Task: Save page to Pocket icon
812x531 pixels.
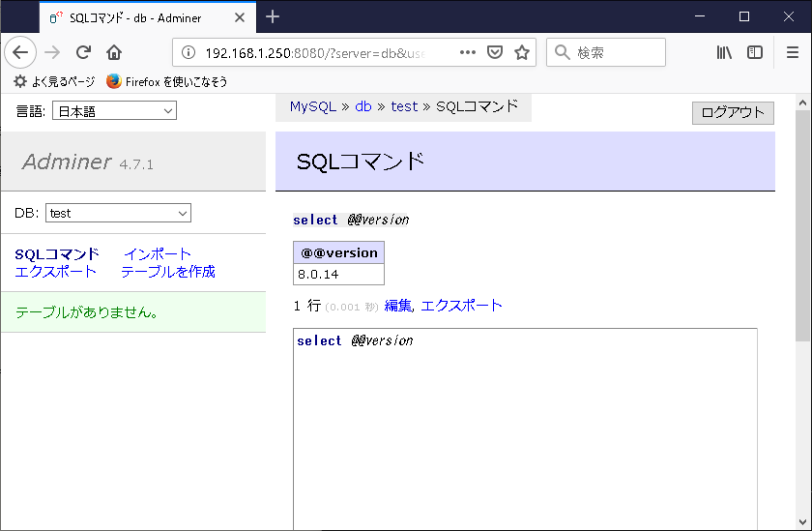Action: pyautogui.click(x=495, y=52)
